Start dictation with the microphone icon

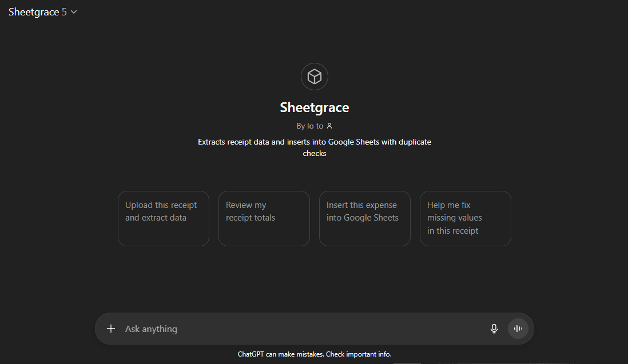click(x=494, y=329)
